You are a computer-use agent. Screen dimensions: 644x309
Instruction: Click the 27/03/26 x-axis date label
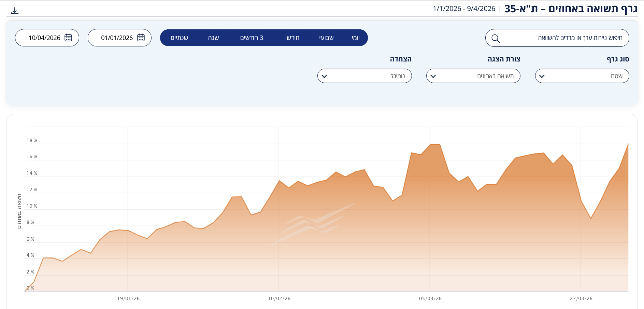click(581, 298)
